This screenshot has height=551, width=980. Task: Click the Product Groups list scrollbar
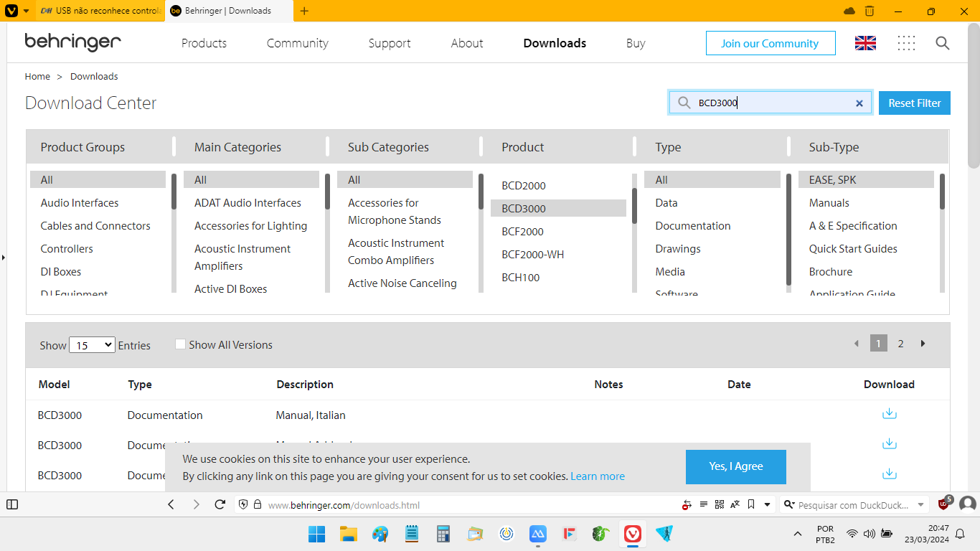[174, 192]
